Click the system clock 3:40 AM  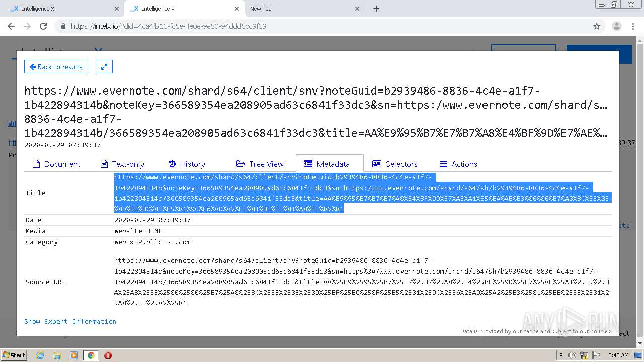click(618, 355)
